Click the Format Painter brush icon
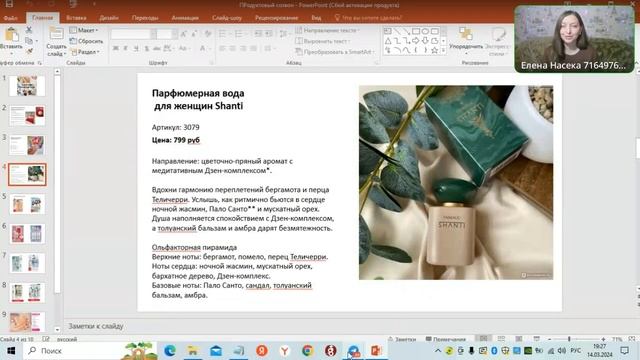 pyautogui.click(x=29, y=51)
